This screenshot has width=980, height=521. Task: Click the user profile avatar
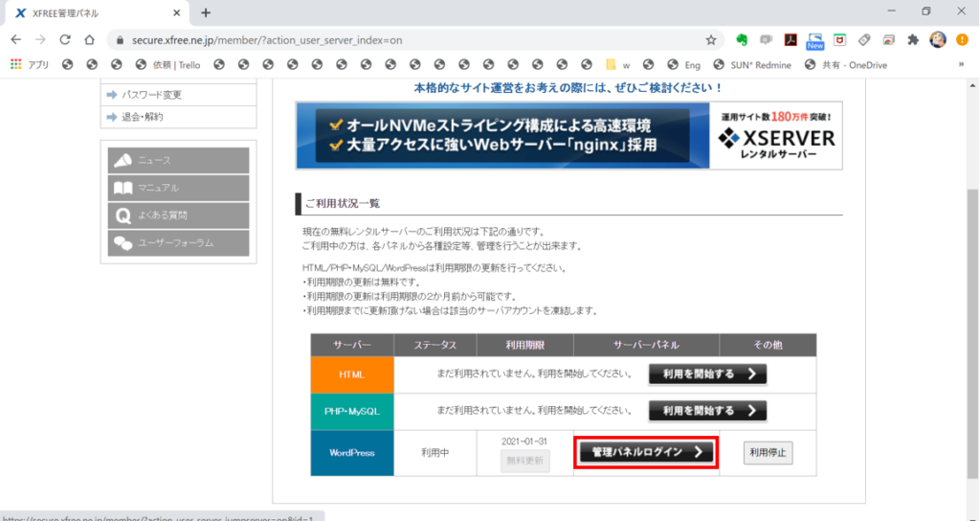coord(938,40)
